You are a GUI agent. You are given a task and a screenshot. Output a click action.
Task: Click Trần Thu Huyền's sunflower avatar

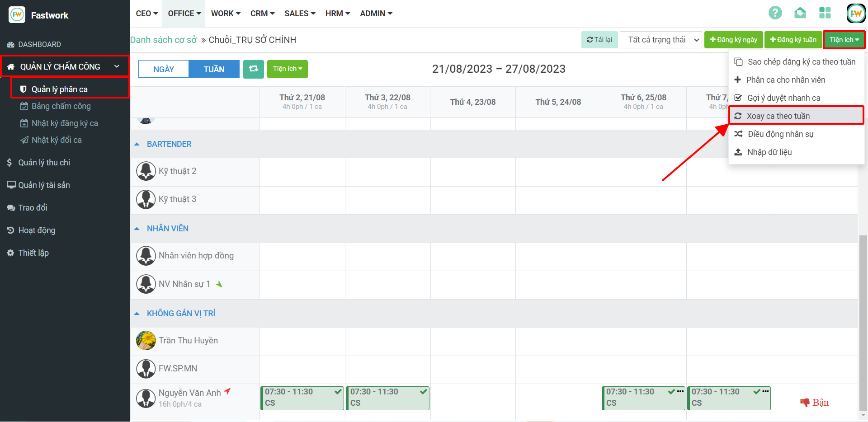146,340
